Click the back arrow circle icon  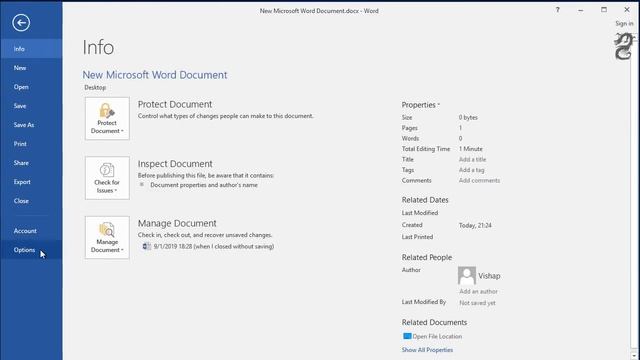21,22
